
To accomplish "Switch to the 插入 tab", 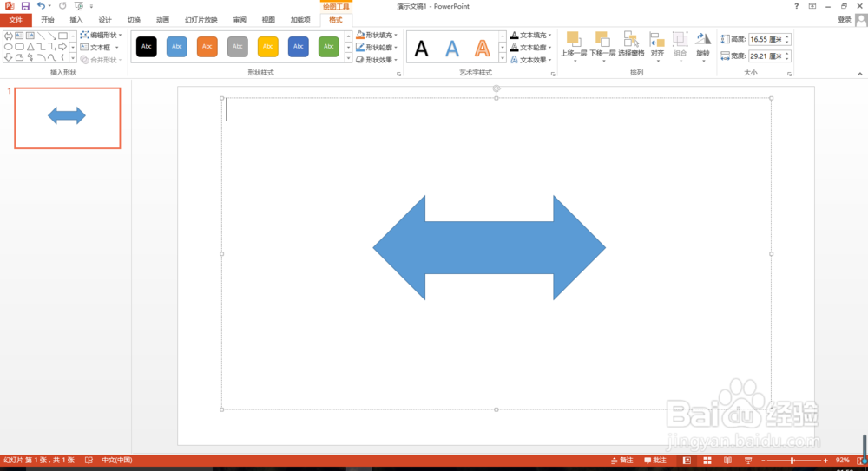I will (76, 20).
